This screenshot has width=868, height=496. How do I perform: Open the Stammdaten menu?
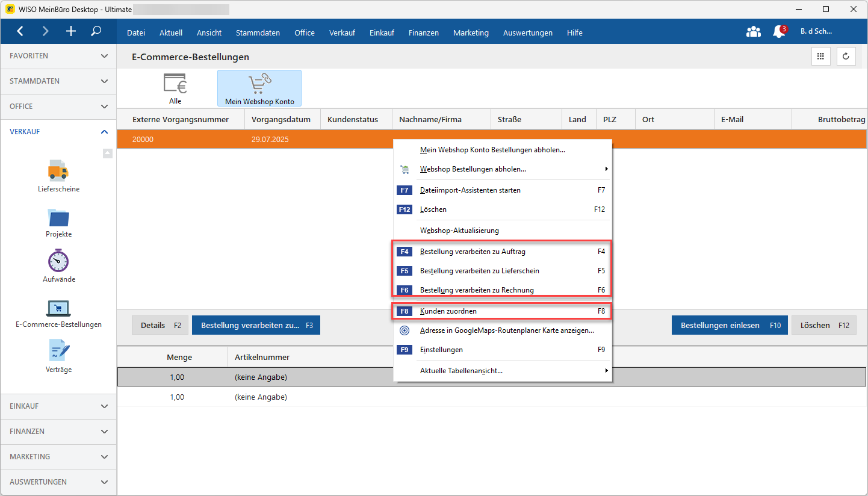[x=258, y=33]
